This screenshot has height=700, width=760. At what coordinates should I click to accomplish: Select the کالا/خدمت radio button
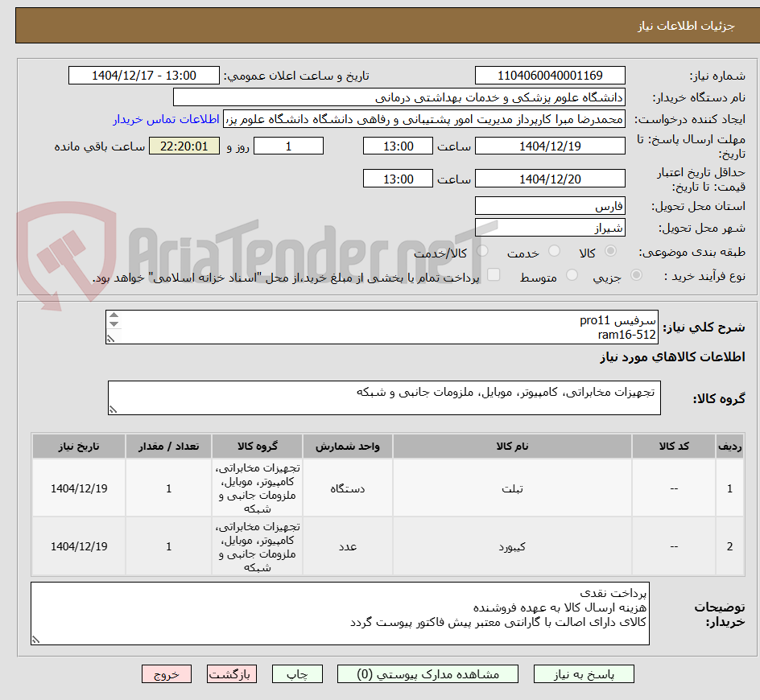[482, 251]
